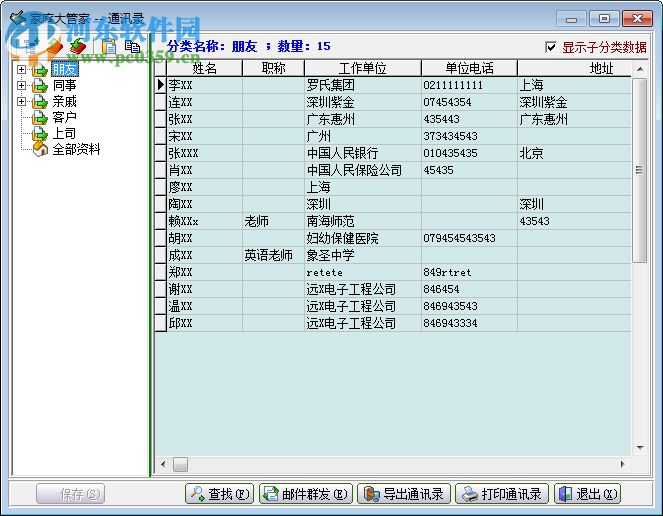Click the 广东惠州 address cell

574,119
